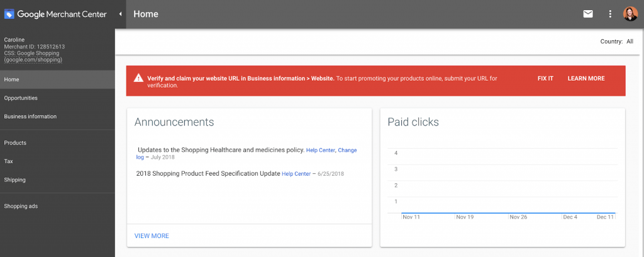Open Help Center link for Healthcare policy
This screenshot has width=644, height=257.
[320, 151]
